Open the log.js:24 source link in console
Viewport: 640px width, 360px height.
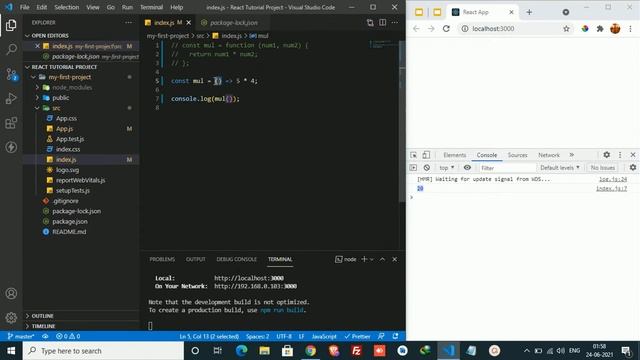tap(613, 179)
